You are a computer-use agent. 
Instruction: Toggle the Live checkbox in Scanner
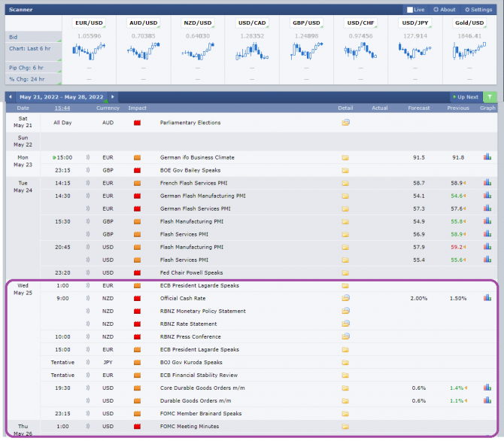click(x=410, y=10)
